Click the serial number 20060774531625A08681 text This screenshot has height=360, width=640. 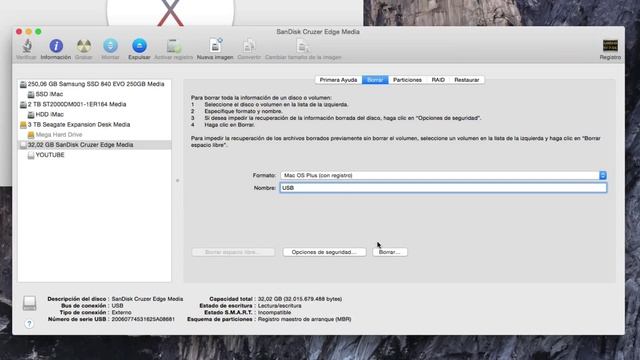(143, 319)
